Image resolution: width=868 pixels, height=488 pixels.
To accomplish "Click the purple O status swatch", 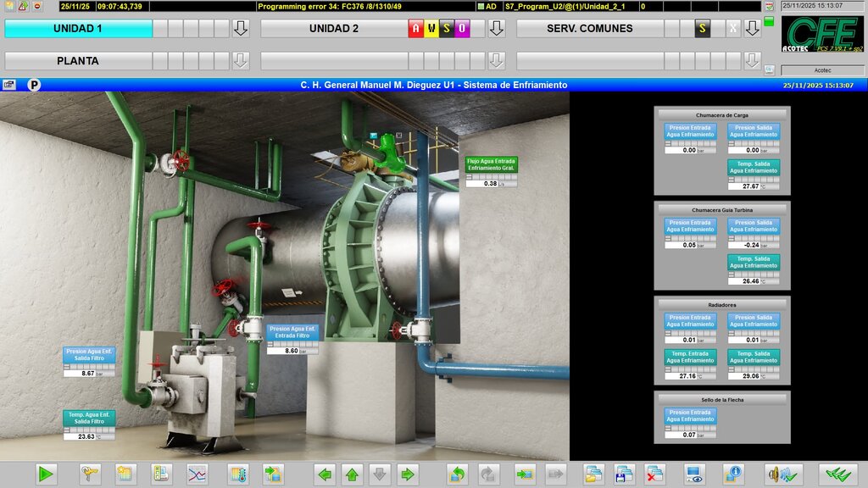I will click(x=462, y=28).
